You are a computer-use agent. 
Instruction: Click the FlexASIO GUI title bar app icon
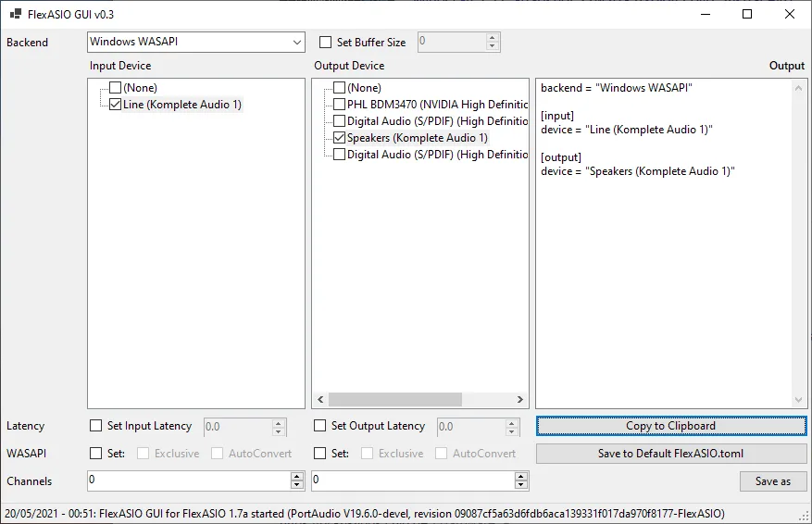(16, 14)
